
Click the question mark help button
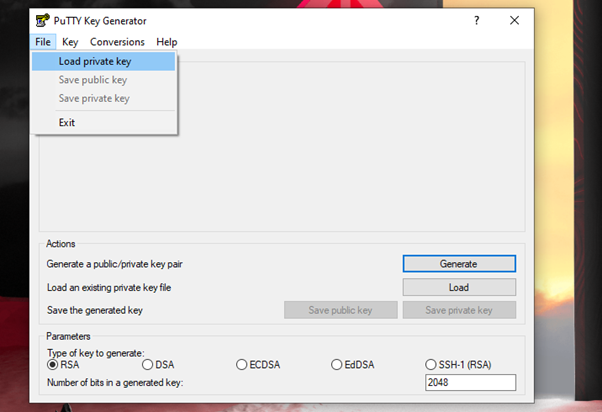coord(476,20)
